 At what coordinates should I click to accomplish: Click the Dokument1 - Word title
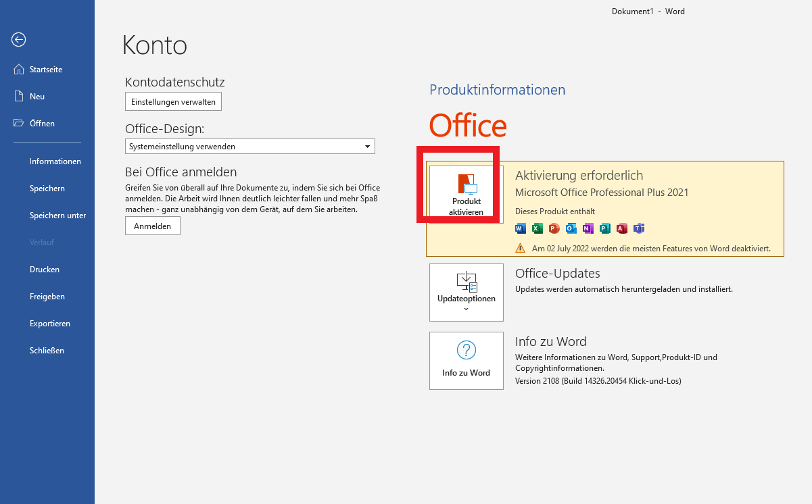(648, 11)
